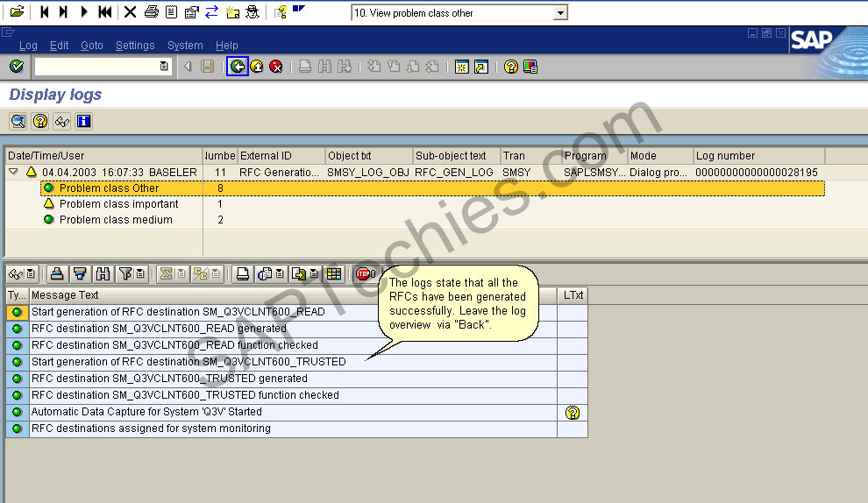Click the Generate Shortcut icon
868x503 pixels.
pos(481,67)
